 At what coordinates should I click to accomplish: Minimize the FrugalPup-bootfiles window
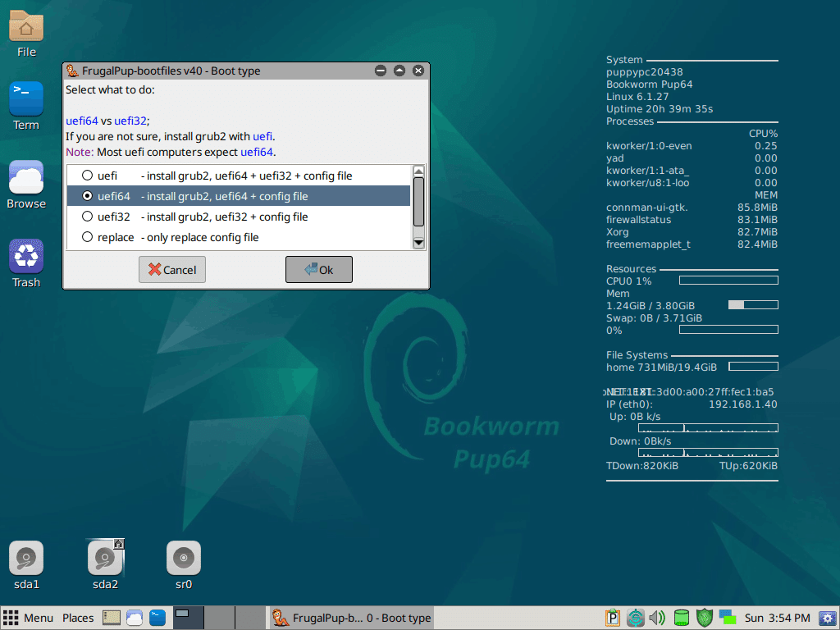point(381,71)
